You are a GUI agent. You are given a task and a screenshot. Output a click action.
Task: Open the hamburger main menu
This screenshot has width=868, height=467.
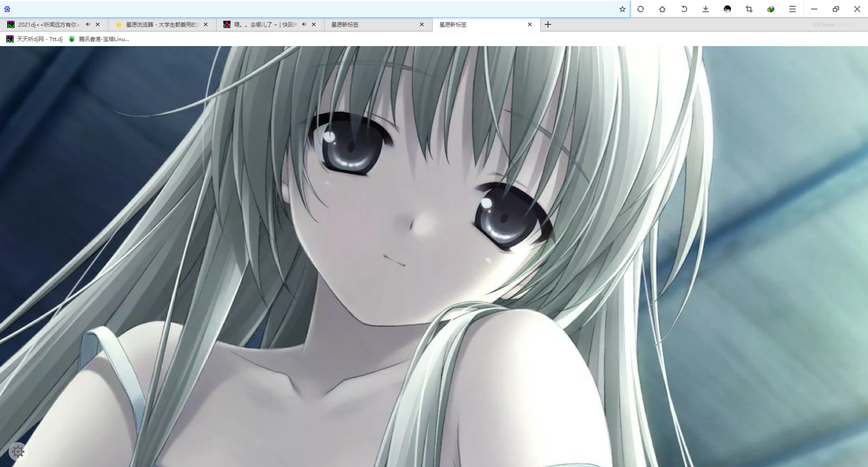793,9
